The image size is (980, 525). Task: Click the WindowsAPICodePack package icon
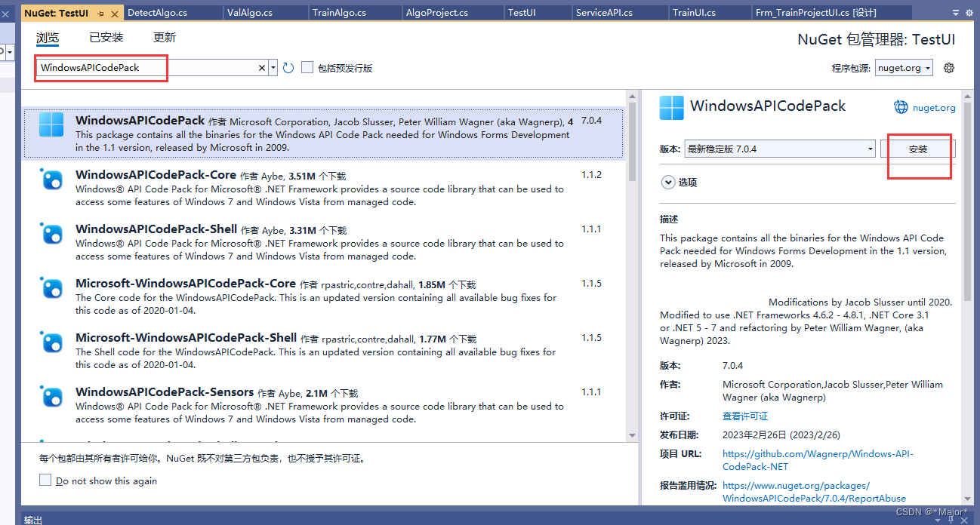[51, 124]
